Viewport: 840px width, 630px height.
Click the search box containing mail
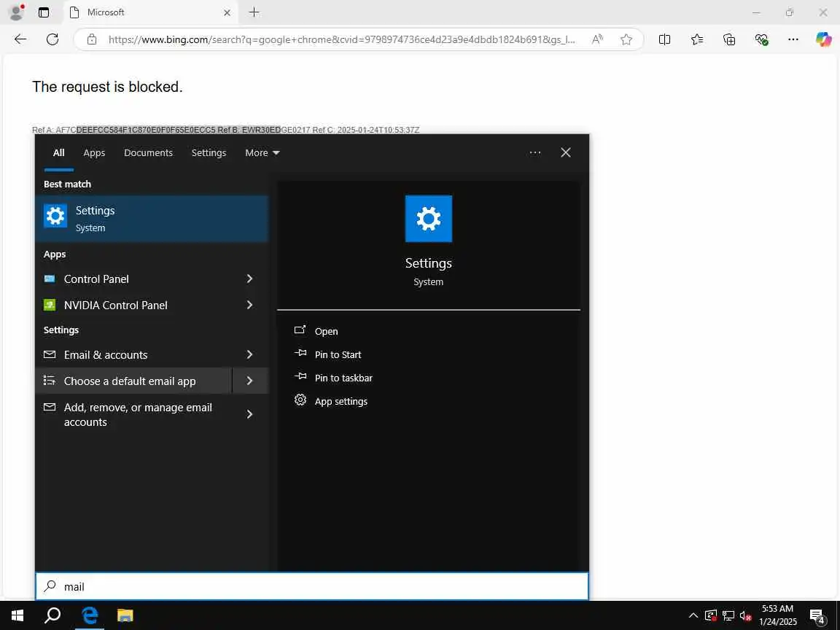click(x=312, y=586)
